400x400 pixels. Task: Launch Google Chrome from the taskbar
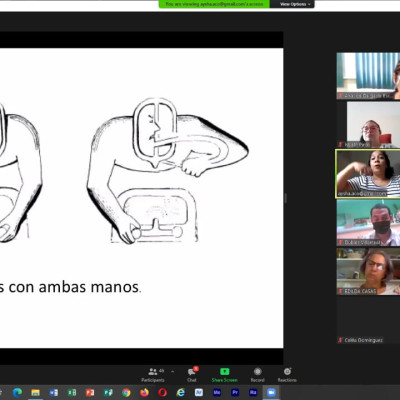[x=126, y=392]
